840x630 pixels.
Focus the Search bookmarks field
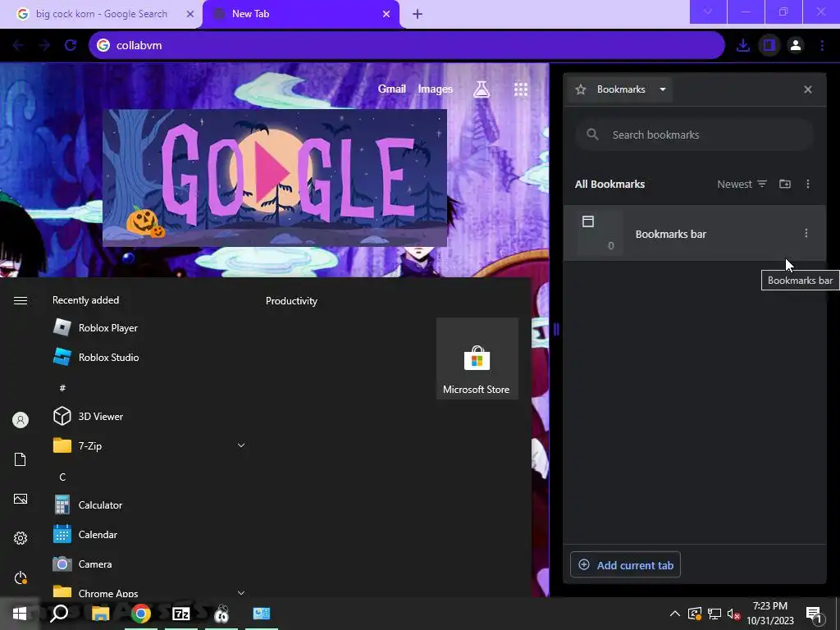pos(694,135)
